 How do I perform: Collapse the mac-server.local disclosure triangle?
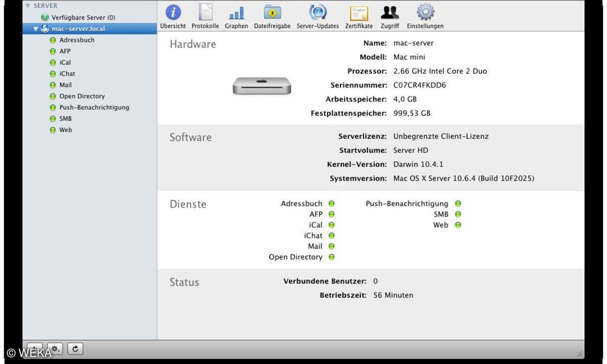pos(36,29)
